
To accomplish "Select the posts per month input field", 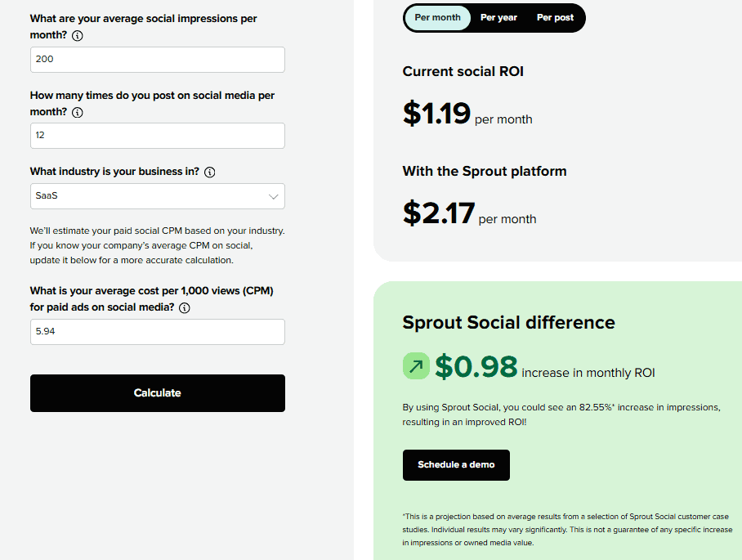I will (x=157, y=135).
